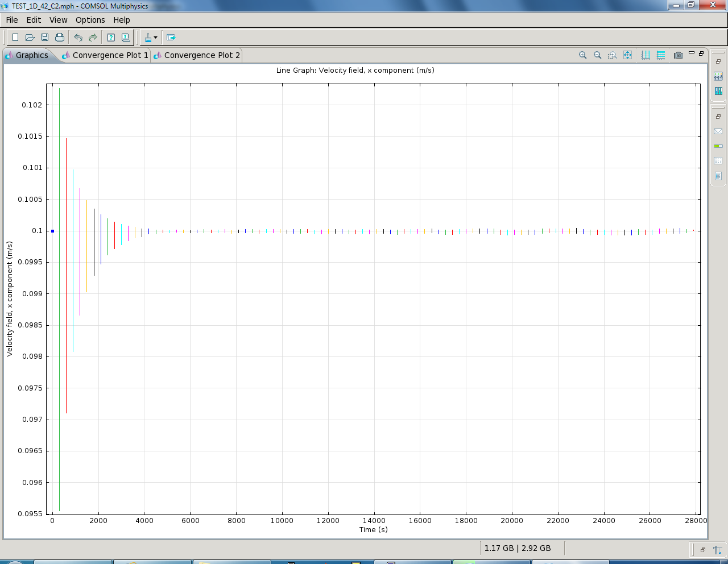Print using the printer icon
The image size is (728, 564).
60,38
